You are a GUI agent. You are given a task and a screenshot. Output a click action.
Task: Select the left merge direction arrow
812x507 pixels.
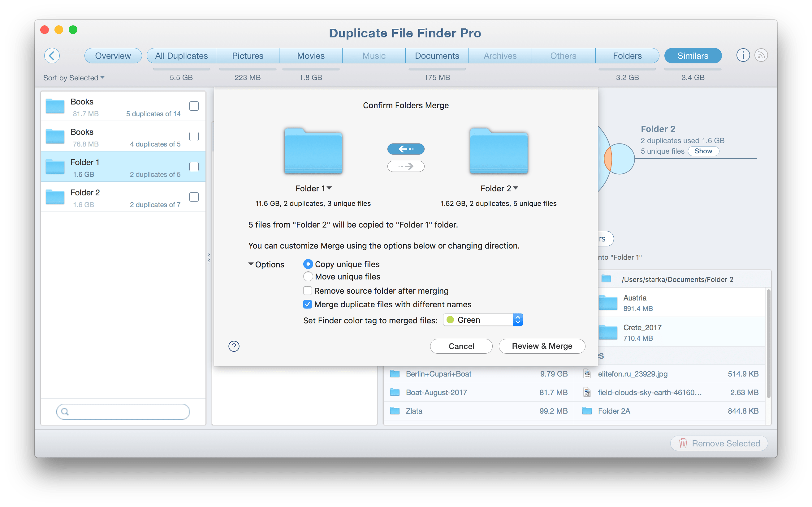406,149
